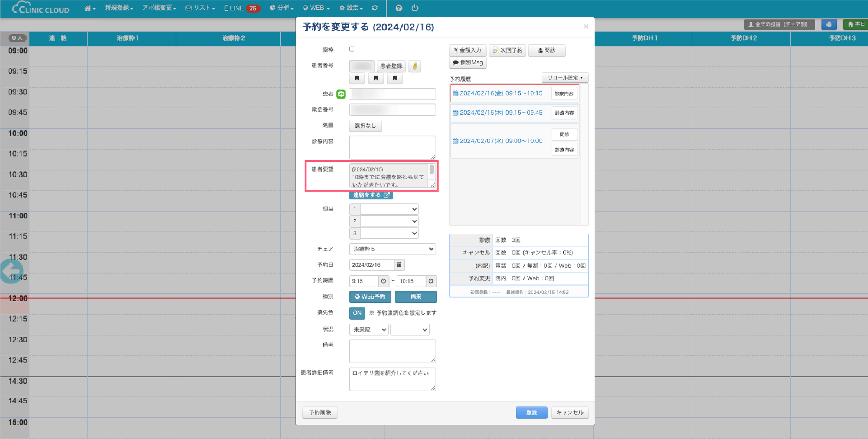Click the power logout icon

pos(415,8)
